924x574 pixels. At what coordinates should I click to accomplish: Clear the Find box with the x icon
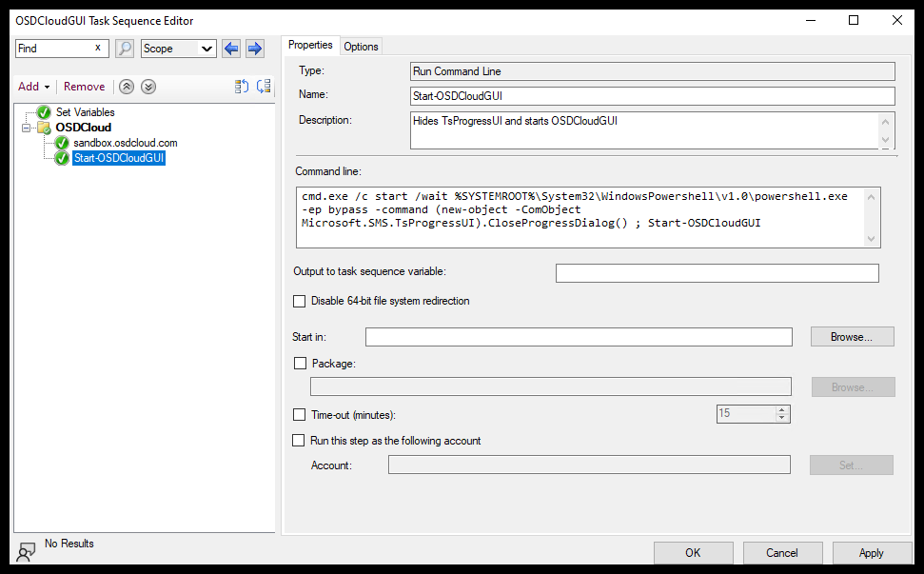click(98, 48)
